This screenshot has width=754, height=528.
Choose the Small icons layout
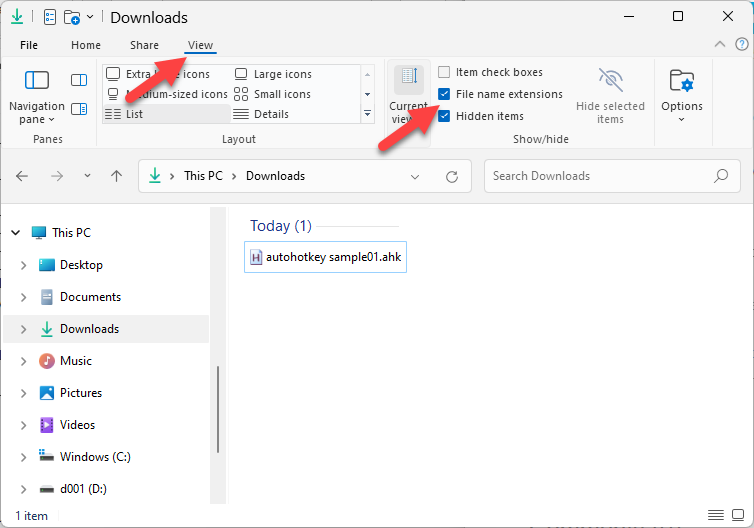[272, 94]
